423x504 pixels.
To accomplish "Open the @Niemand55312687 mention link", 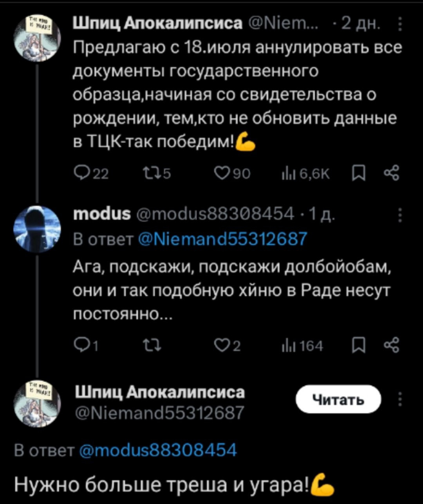I will 223,238.
